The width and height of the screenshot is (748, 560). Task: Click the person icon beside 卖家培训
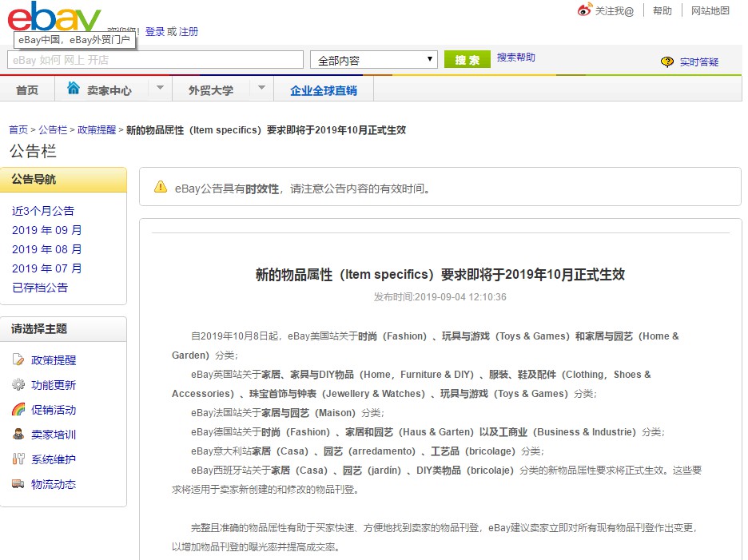tap(18, 434)
